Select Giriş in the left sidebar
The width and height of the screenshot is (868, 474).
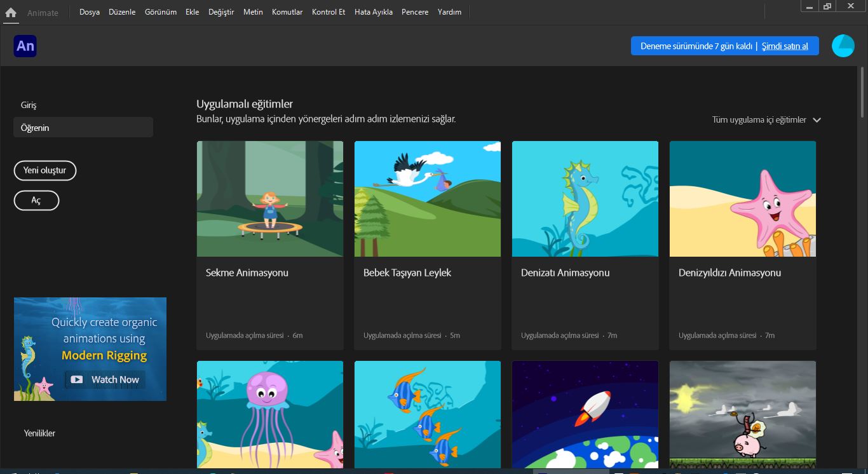pyautogui.click(x=83, y=105)
